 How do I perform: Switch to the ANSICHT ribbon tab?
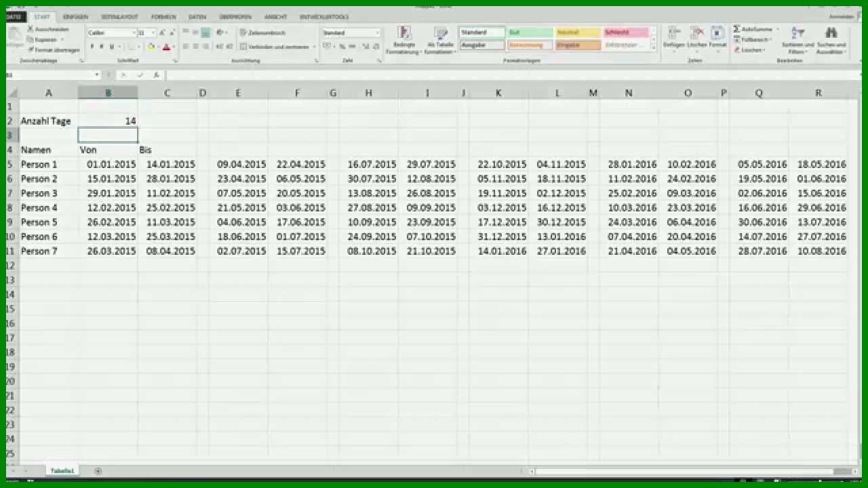[275, 17]
